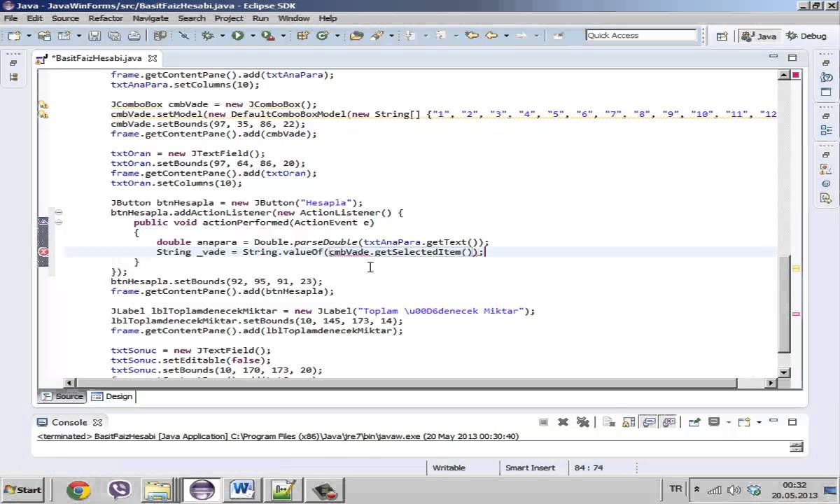Screen dimensions: 840x504
Task: Click the Print toolbar icon
Action: (x=134, y=36)
